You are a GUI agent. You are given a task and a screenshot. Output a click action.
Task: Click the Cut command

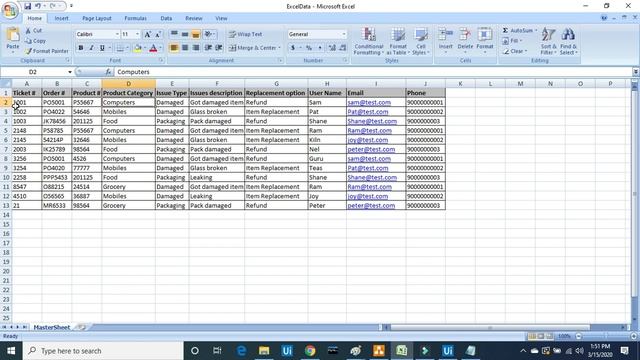(x=33, y=31)
